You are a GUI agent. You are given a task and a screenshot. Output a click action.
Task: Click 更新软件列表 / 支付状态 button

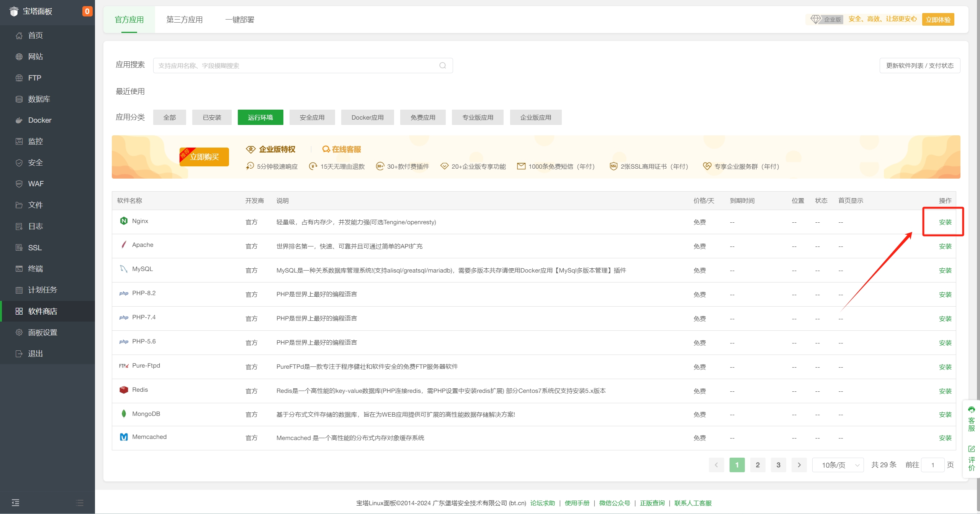919,66
